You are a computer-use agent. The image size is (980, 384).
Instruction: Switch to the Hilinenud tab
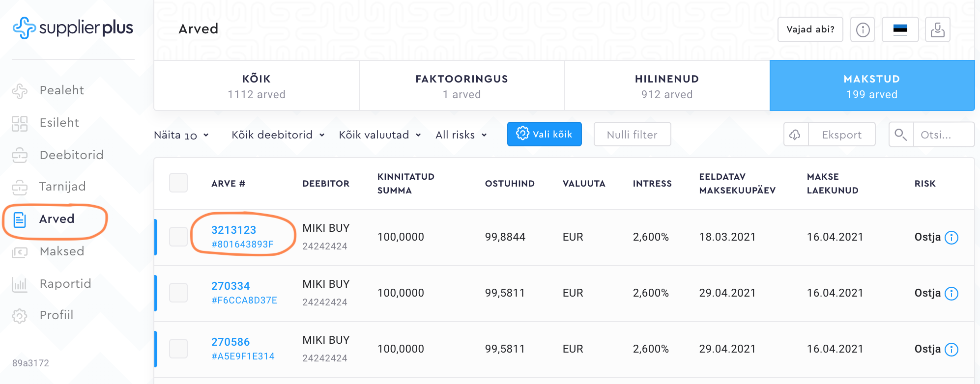pos(667,86)
